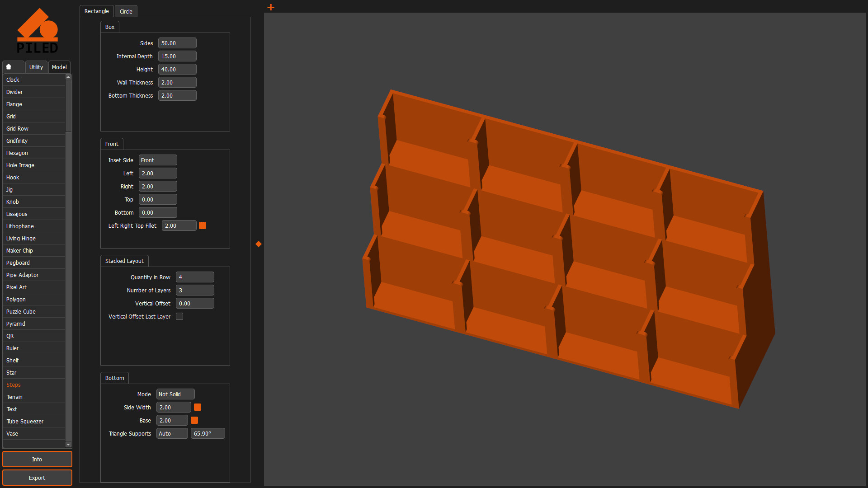868x488 pixels.
Task: Open the Triangle Supports dropdown showing Auto
Action: pos(172,433)
